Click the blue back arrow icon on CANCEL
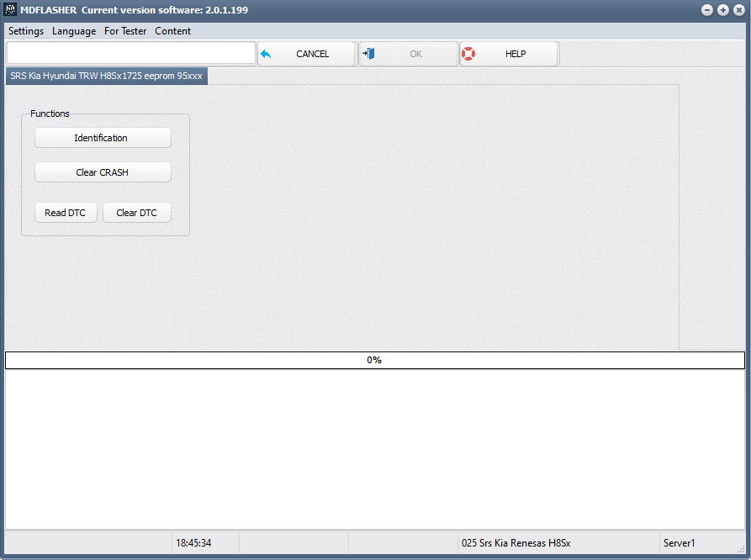This screenshot has width=751, height=560. pos(267,54)
